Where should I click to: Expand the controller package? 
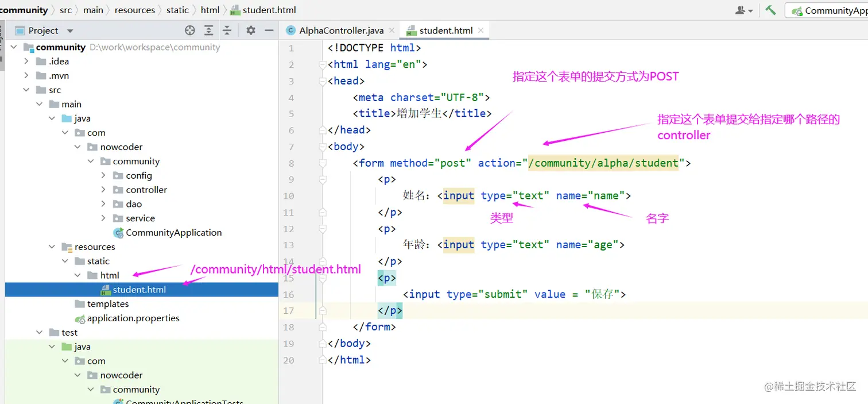(x=103, y=190)
